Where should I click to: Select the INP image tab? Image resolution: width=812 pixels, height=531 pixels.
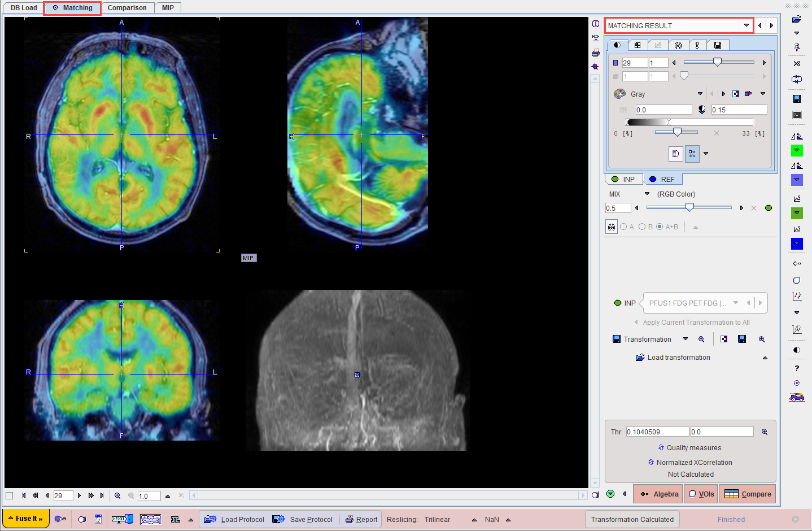point(623,179)
